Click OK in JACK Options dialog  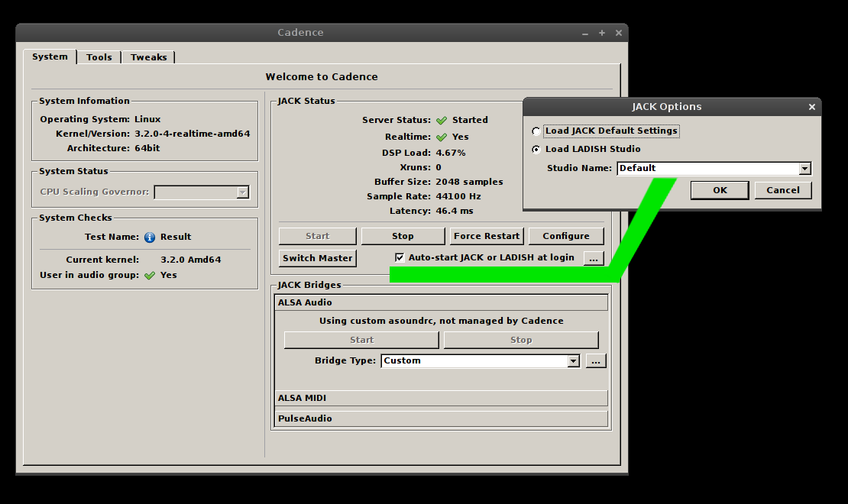(x=720, y=190)
